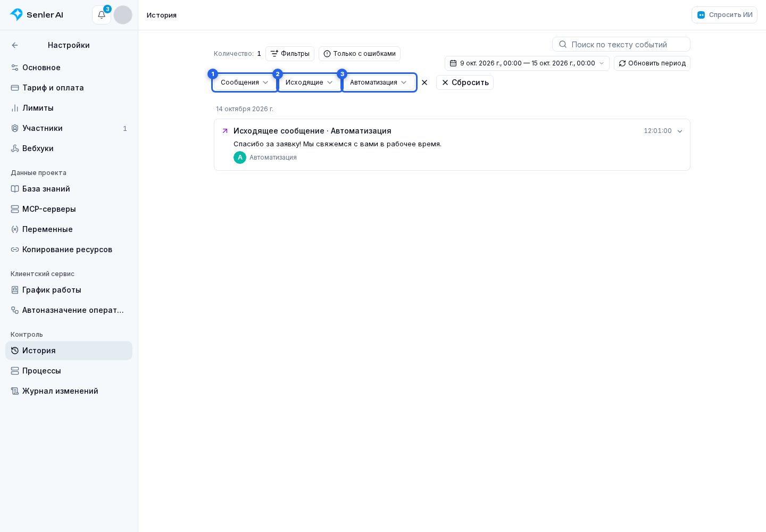Click the green Автоматизация avatar
Image resolution: width=766 pixels, height=532 pixels.
point(240,157)
